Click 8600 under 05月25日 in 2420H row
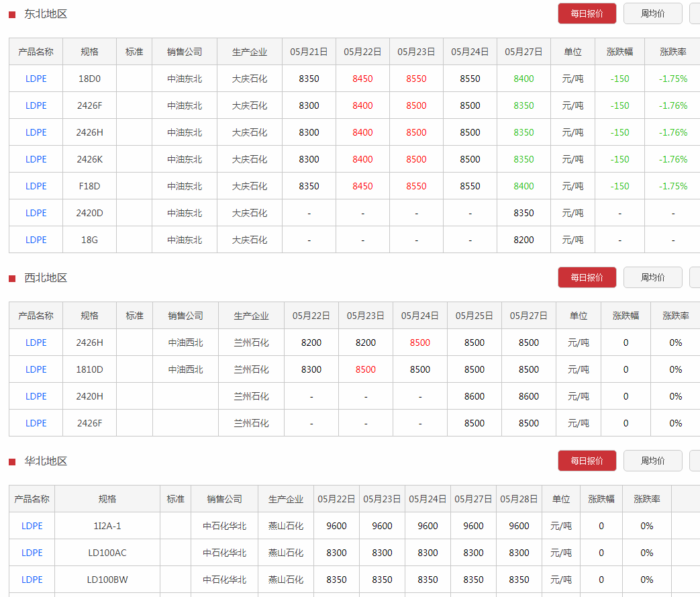Viewport: 700px width, 597px height. tap(474, 396)
